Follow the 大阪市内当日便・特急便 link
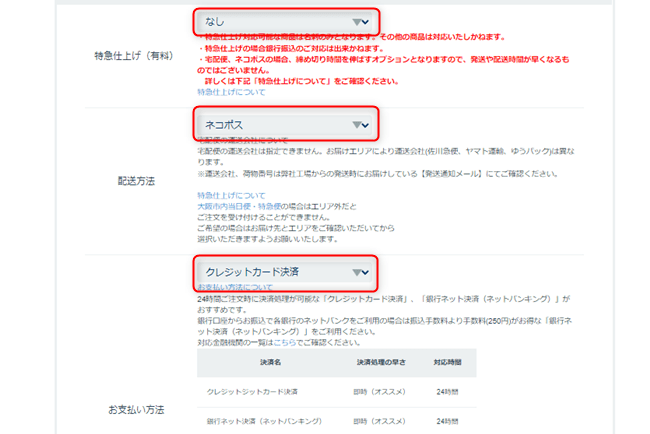This screenshot has height=434, width=650. pos(239,206)
